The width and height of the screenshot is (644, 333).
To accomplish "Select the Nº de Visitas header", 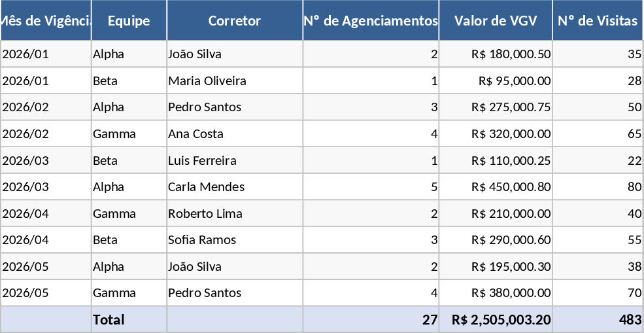I will (x=598, y=21).
